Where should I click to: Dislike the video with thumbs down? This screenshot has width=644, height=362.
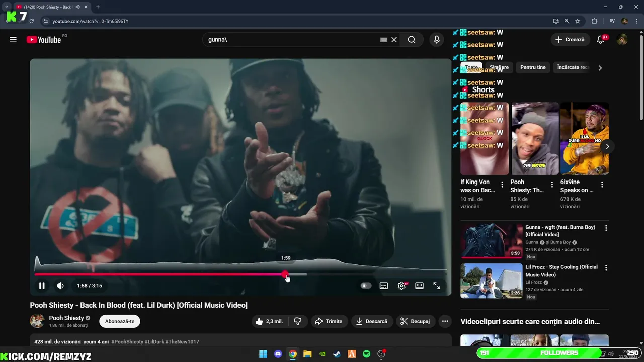point(298,321)
